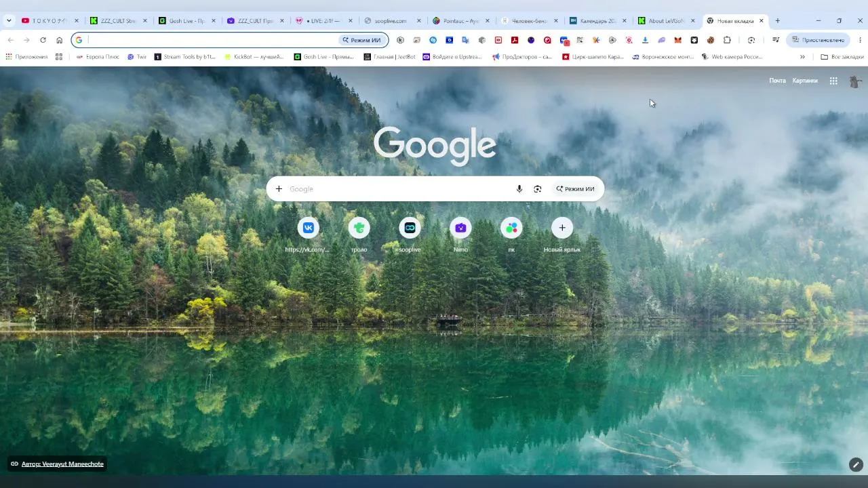This screenshot has height=488, width=868.
Task: Click the QR code extension icon
Action: (x=580, y=40)
